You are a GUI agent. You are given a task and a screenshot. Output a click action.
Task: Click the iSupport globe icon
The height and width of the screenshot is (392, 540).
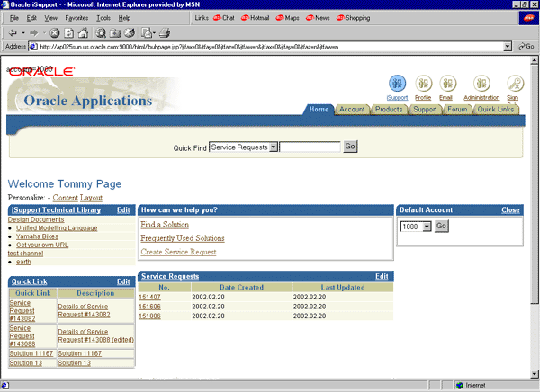(x=397, y=84)
